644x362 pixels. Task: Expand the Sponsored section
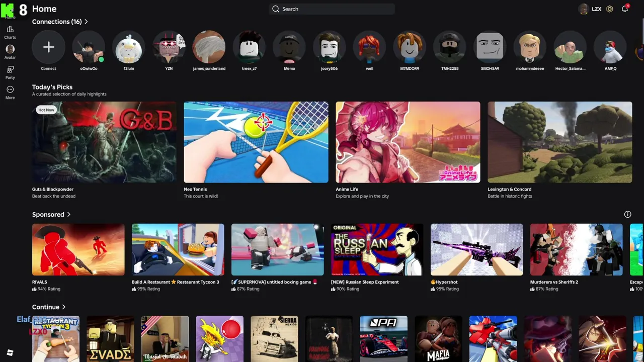point(51,215)
